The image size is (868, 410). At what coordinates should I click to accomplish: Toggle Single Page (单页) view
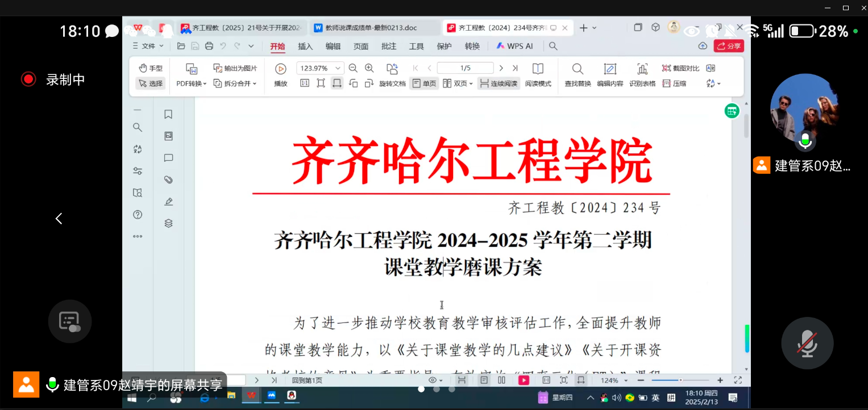click(x=424, y=83)
